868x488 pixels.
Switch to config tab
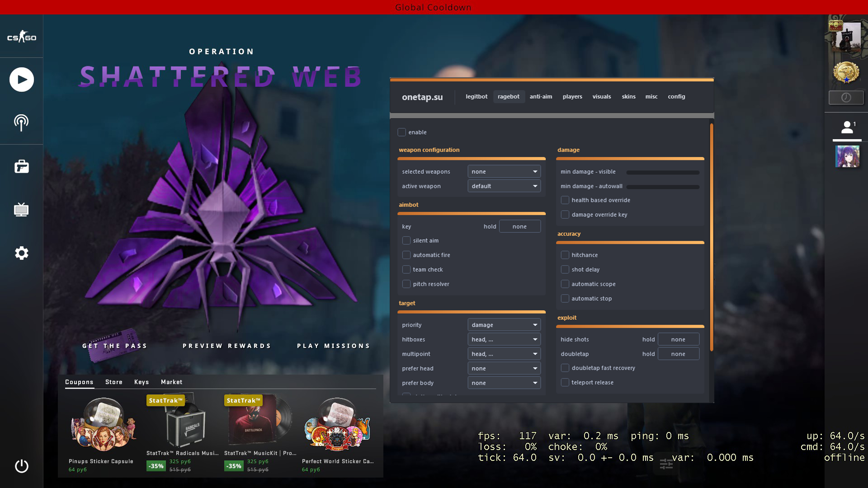point(676,97)
